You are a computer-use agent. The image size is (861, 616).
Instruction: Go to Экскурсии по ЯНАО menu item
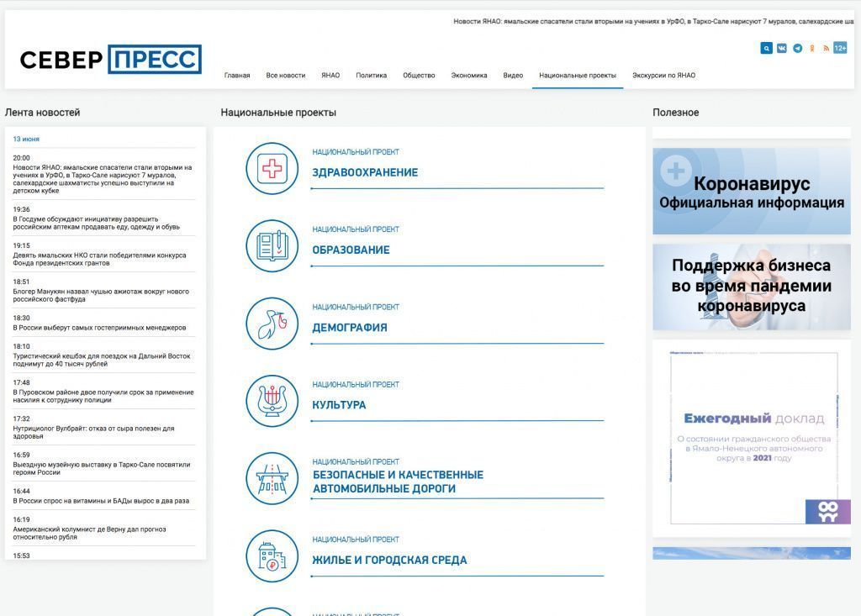tap(663, 76)
